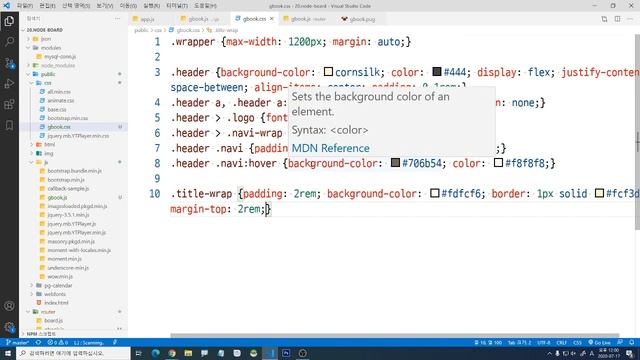Open the File menu in menu bar

click(24, 6)
